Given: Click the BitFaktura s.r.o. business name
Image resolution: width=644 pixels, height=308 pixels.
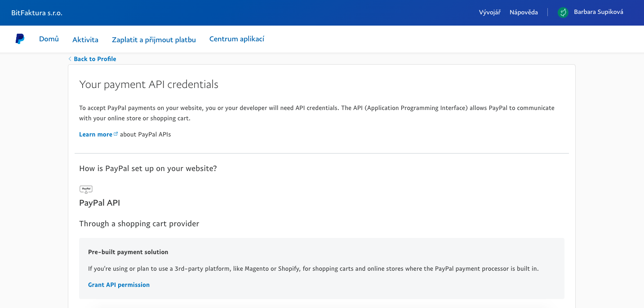Looking at the screenshot, I should (37, 13).
